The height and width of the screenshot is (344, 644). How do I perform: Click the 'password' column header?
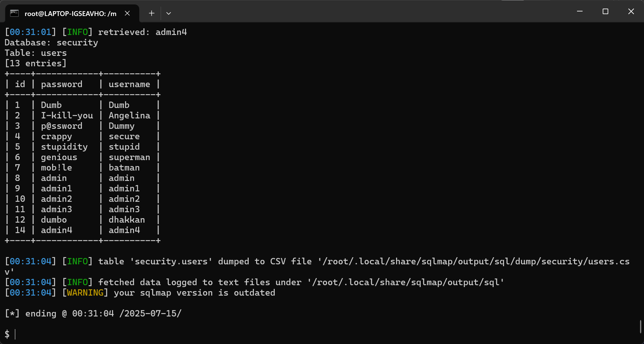(x=62, y=85)
